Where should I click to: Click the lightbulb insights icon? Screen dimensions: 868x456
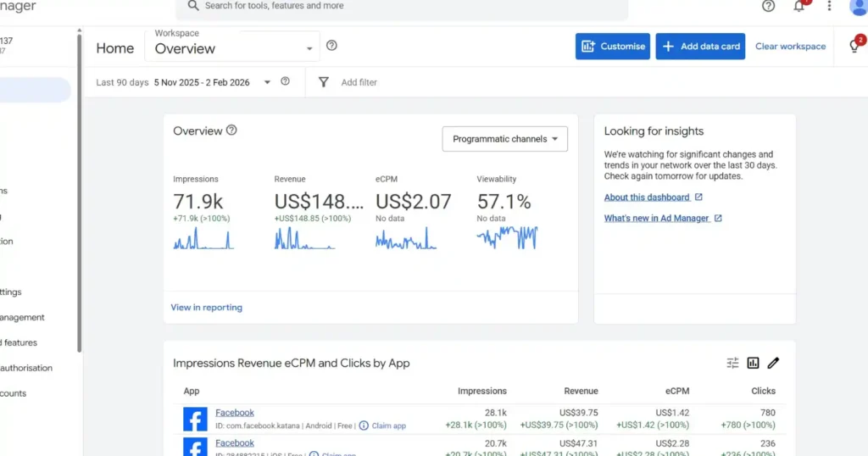click(x=854, y=47)
